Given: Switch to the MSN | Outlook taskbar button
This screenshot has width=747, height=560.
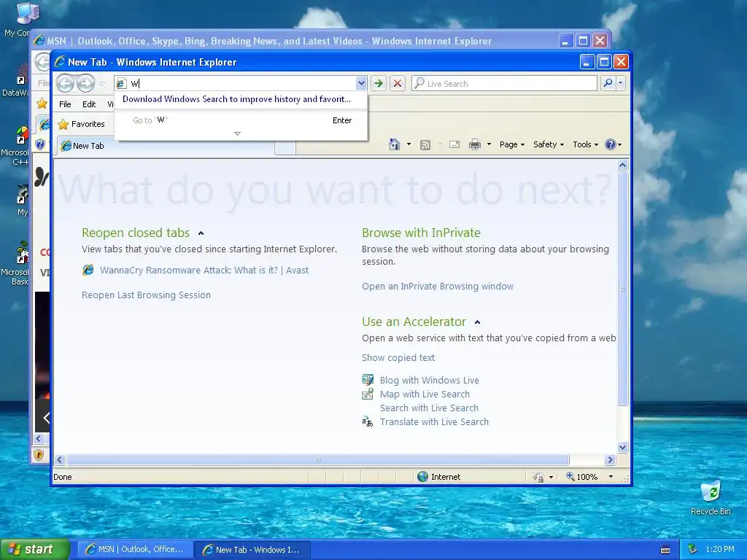Looking at the screenshot, I should coord(135,549).
